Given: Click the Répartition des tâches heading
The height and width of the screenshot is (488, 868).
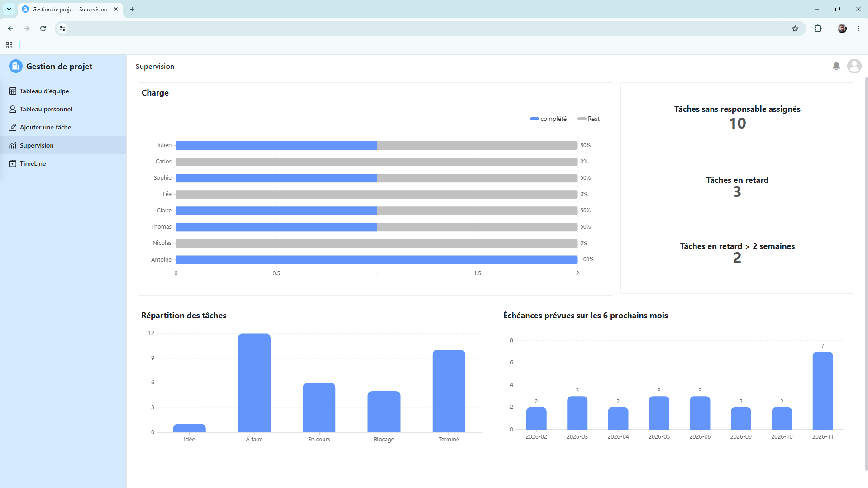Looking at the screenshot, I should [184, 316].
